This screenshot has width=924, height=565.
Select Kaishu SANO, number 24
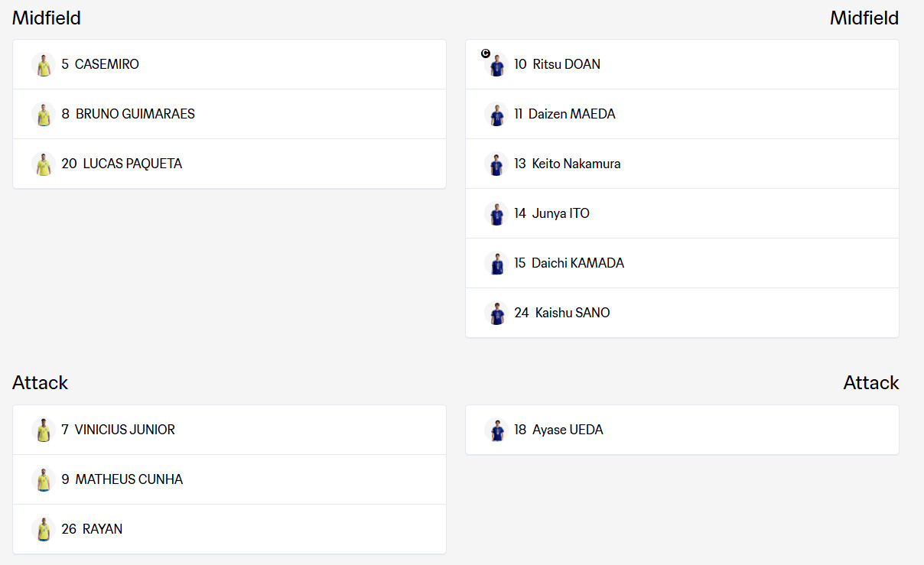coord(682,313)
